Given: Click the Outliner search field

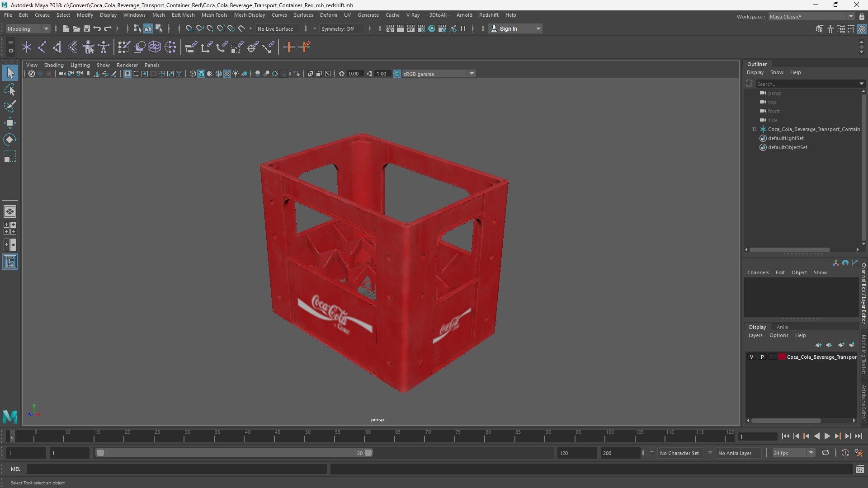Looking at the screenshot, I should (809, 84).
